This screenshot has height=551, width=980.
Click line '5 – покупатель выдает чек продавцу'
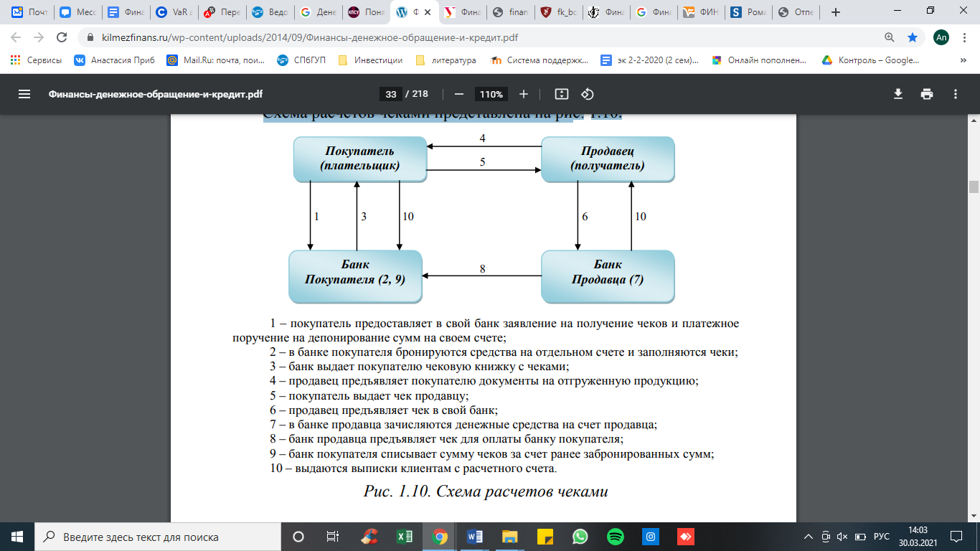[x=369, y=395]
